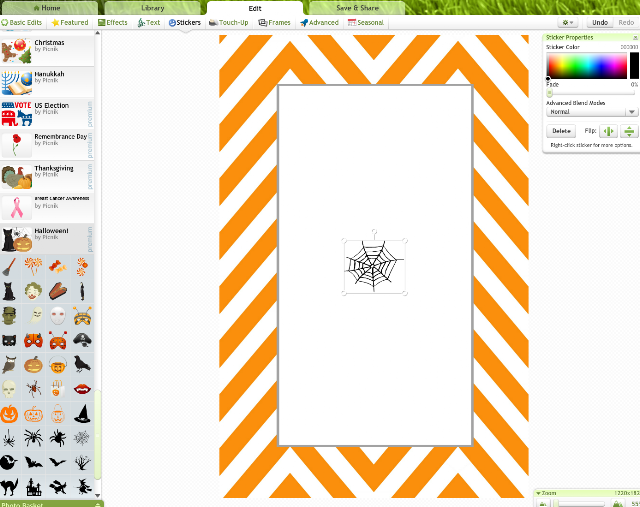Select the witch hat sticker

coord(82,414)
